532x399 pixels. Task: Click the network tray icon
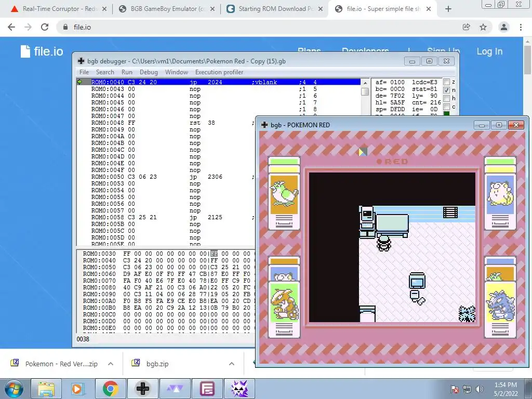pos(467,389)
